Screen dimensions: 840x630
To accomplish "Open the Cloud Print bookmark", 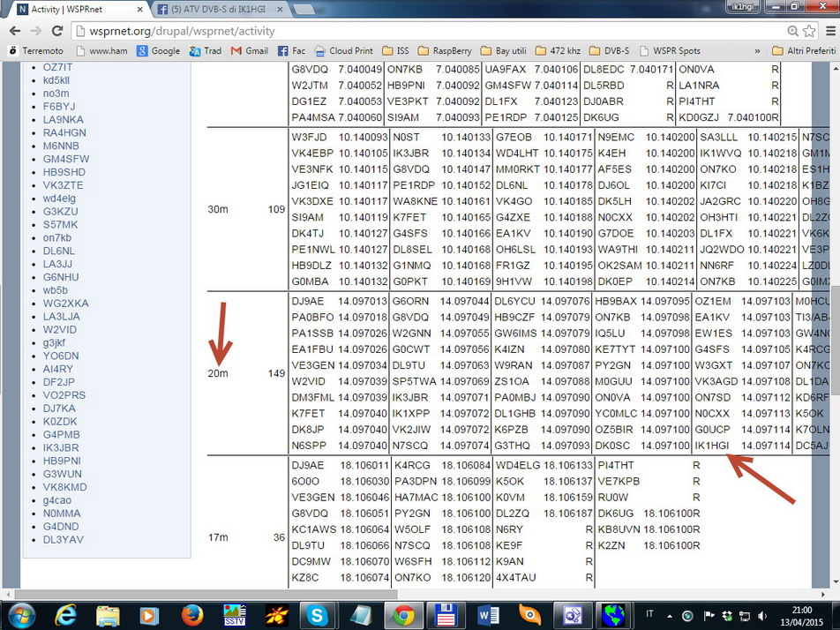I will click(x=344, y=51).
